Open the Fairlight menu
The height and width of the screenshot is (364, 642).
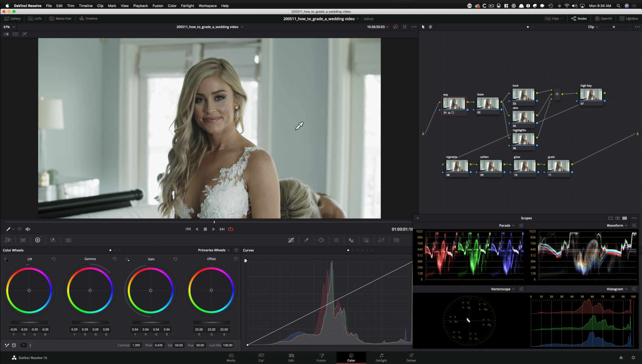pyautogui.click(x=187, y=6)
